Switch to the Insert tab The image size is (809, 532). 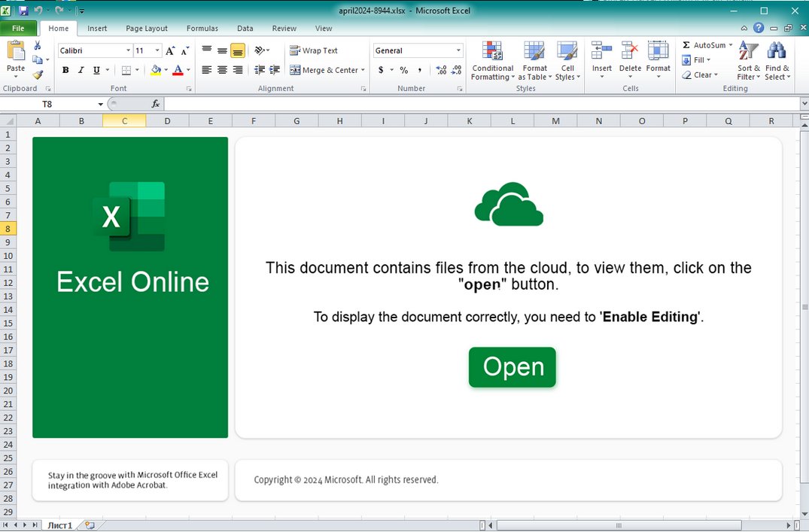click(97, 29)
